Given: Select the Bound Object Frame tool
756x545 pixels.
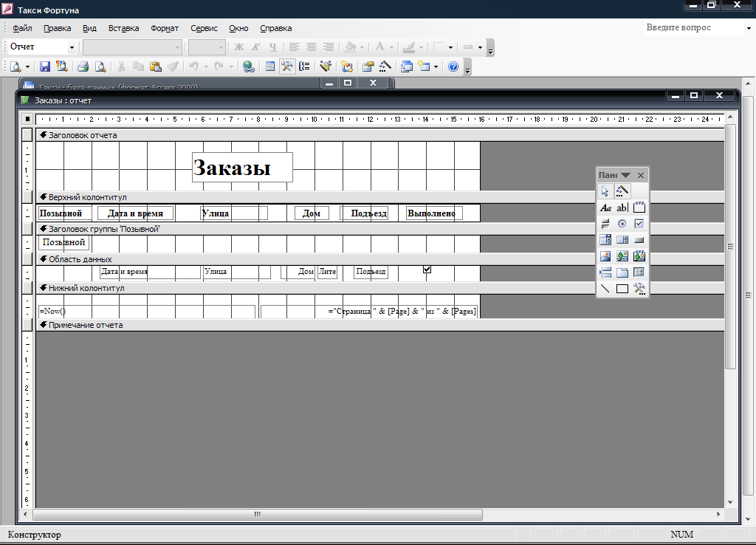Looking at the screenshot, I should coord(639,256).
